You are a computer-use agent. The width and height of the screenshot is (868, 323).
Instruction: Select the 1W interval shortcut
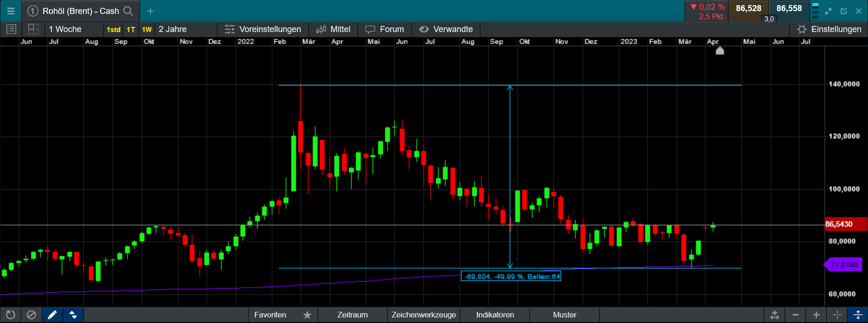pyautogui.click(x=147, y=30)
